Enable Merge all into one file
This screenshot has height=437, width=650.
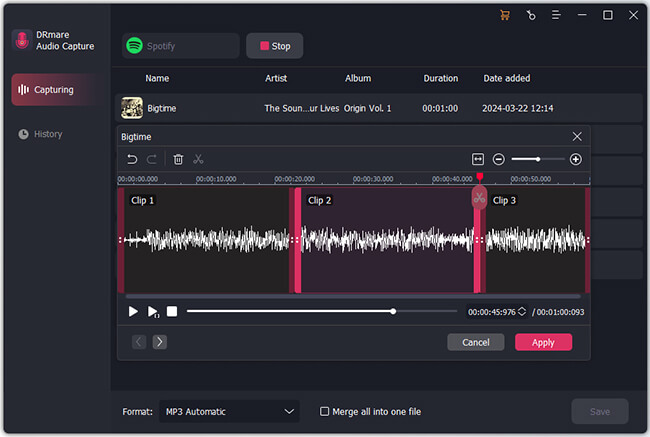click(x=325, y=411)
